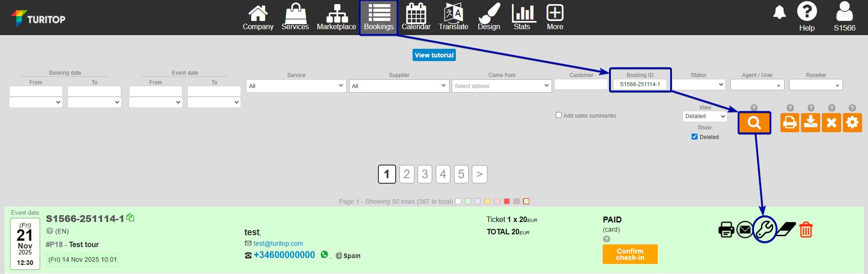
Task: Open the Status filter dropdown
Action: 698,84
